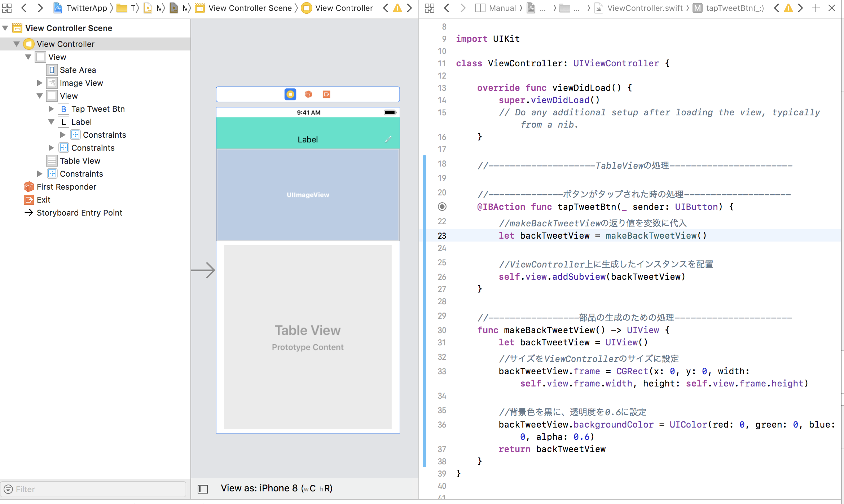This screenshot has height=504, width=844.
Task: Click the back navigation chevron in the storyboard editor
Action: coord(24,8)
